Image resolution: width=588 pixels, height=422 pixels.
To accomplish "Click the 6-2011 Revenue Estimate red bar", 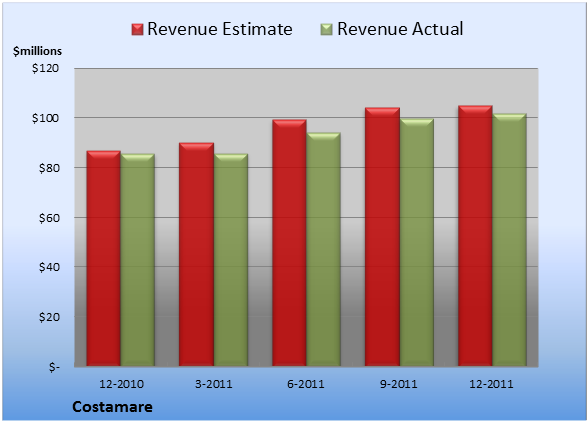I will (289, 243).
